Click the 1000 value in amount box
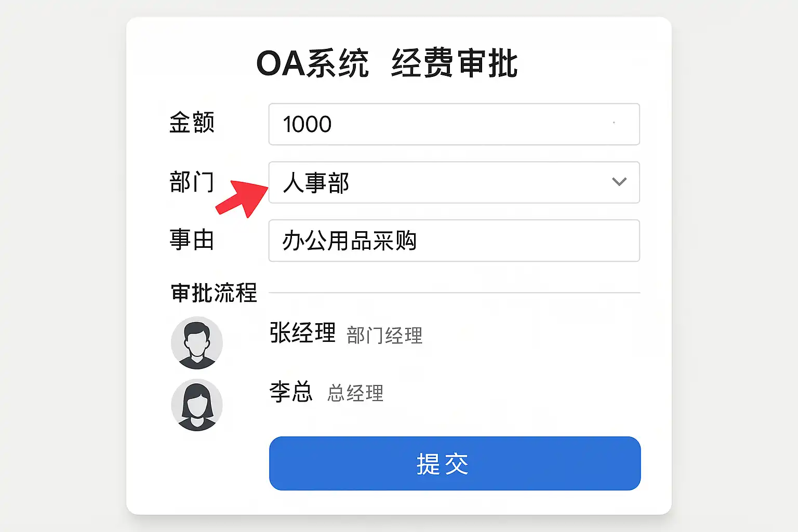The image size is (798, 532). click(307, 124)
